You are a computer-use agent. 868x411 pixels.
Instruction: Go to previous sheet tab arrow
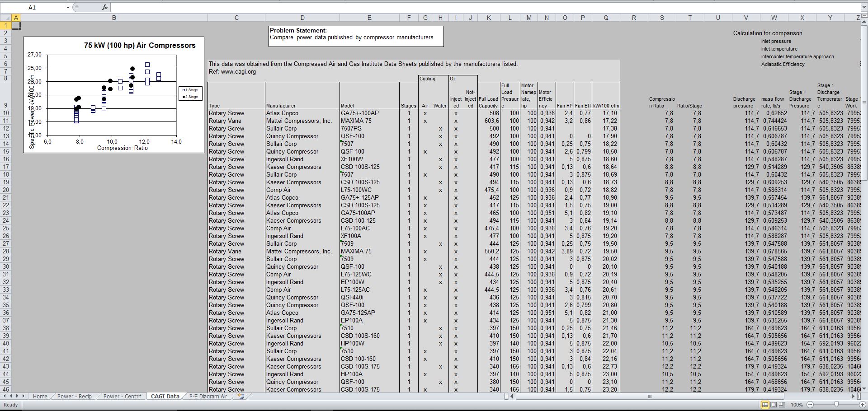point(11,396)
